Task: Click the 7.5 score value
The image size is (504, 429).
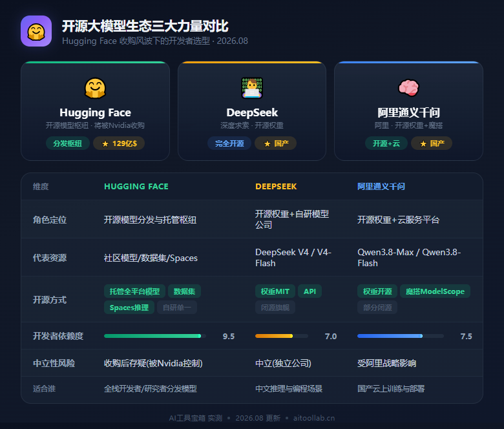Action: [x=466, y=336]
